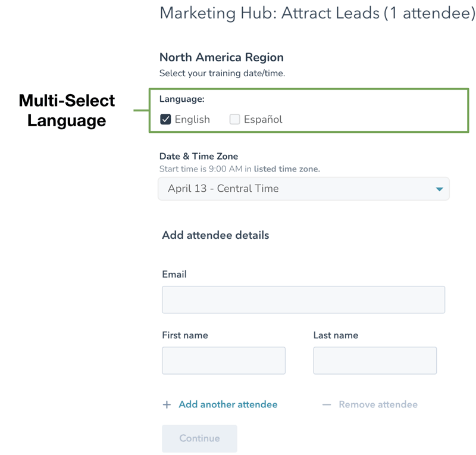Click the Email input field

click(x=303, y=300)
